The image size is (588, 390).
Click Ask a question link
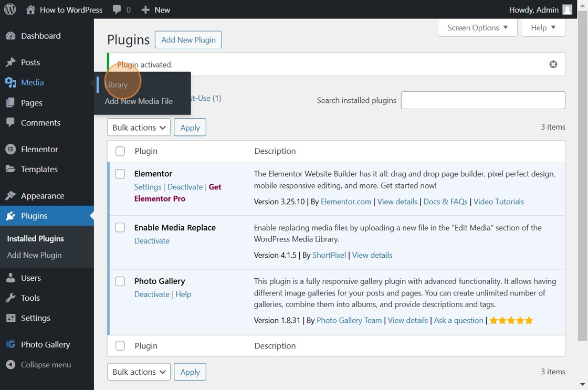click(x=459, y=321)
